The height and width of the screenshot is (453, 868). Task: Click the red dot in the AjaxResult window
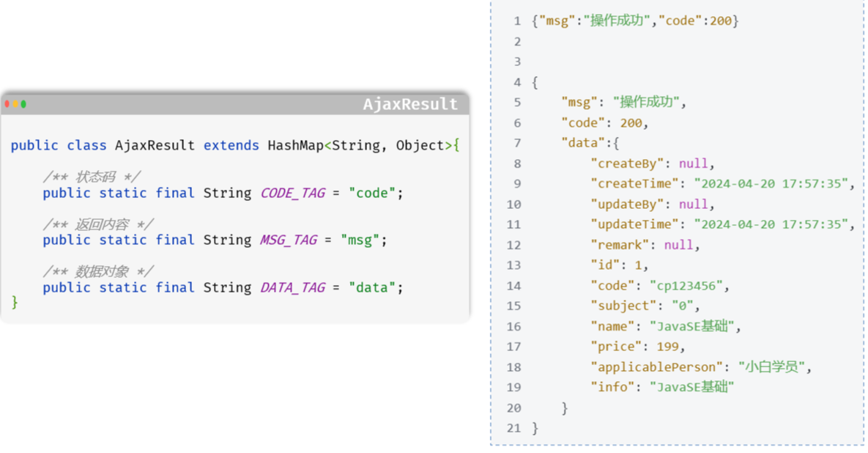7,104
